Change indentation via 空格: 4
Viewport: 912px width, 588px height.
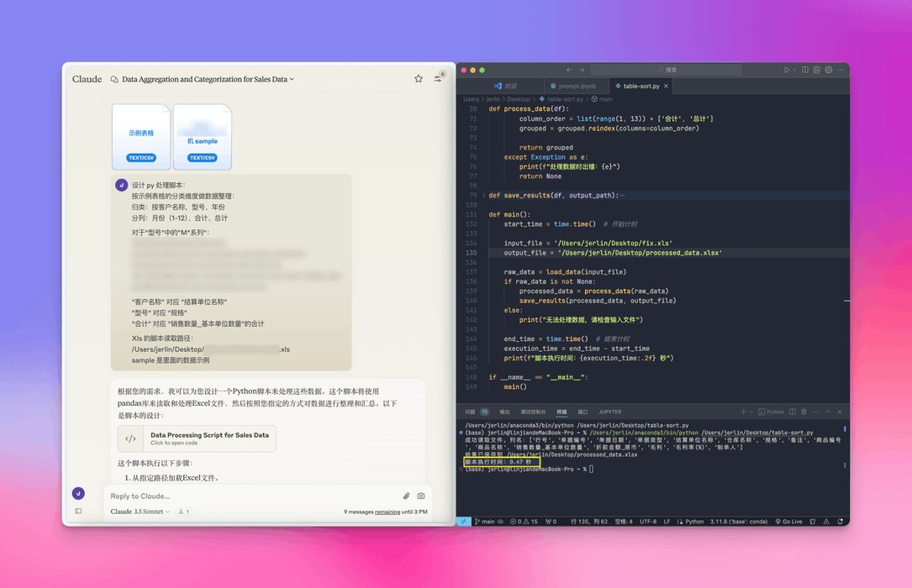click(x=624, y=522)
